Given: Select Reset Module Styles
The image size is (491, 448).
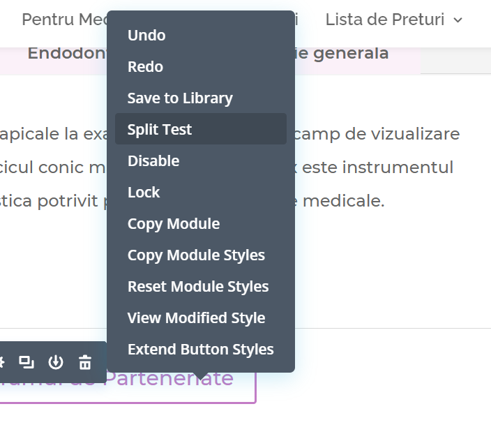Looking at the screenshot, I should [198, 286].
